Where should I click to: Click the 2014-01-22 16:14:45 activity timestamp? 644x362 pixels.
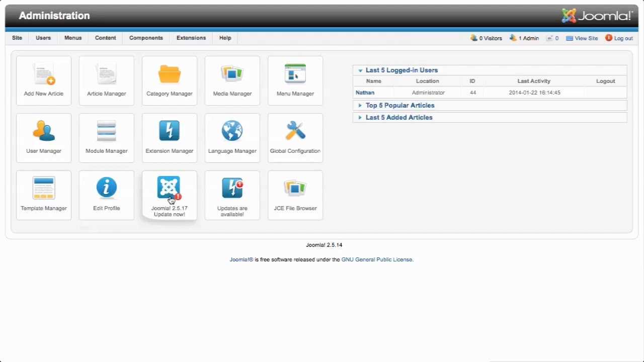534,93
